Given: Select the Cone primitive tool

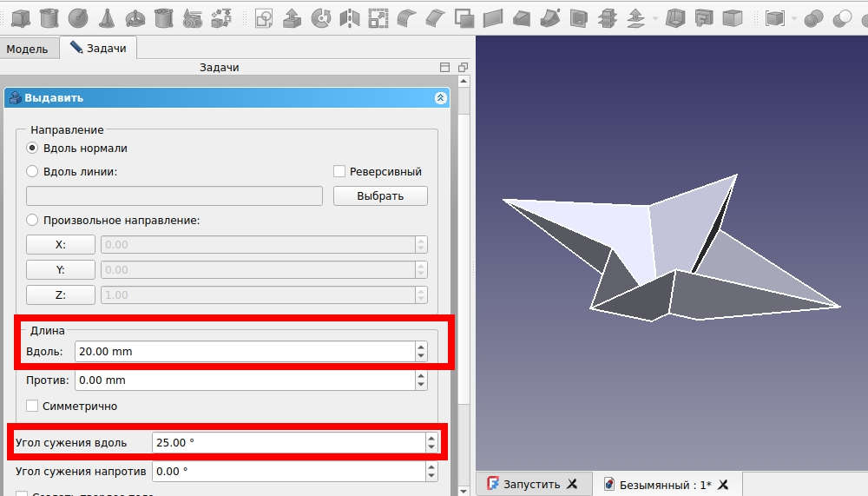Looking at the screenshot, I should (106, 18).
